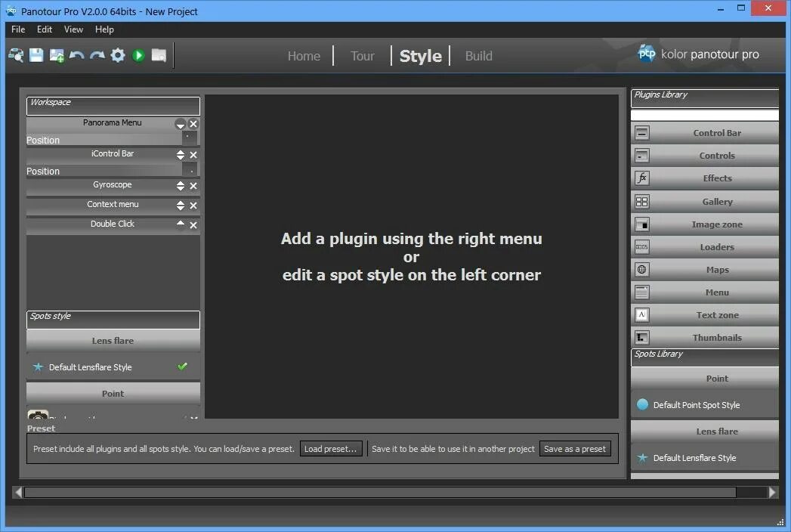Select the Double Click workspace item

pyautogui.click(x=113, y=224)
